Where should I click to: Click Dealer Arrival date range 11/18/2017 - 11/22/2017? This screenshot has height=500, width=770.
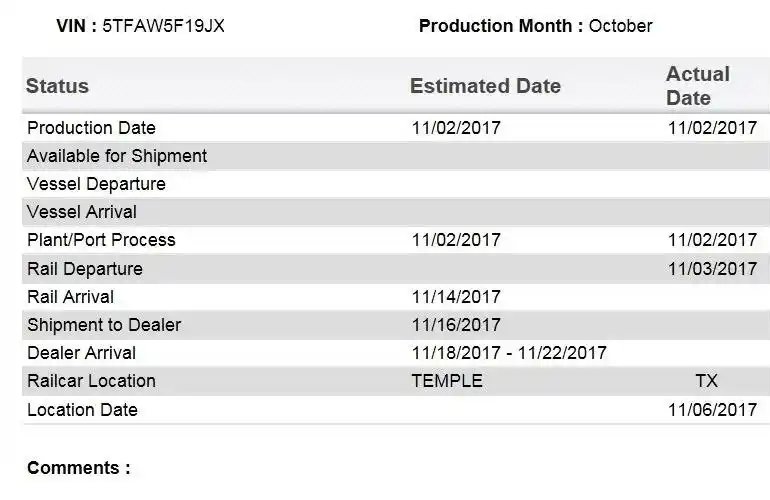[x=509, y=353]
